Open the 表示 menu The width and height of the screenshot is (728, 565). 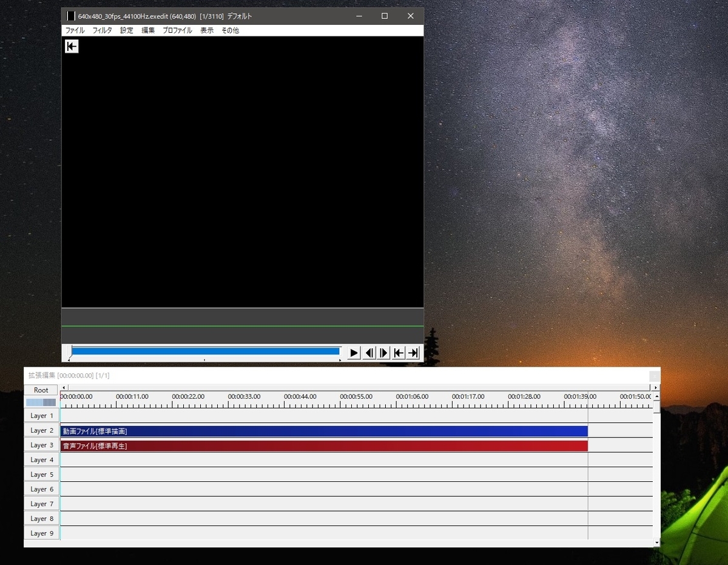pyautogui.click(x=207, y=30)
